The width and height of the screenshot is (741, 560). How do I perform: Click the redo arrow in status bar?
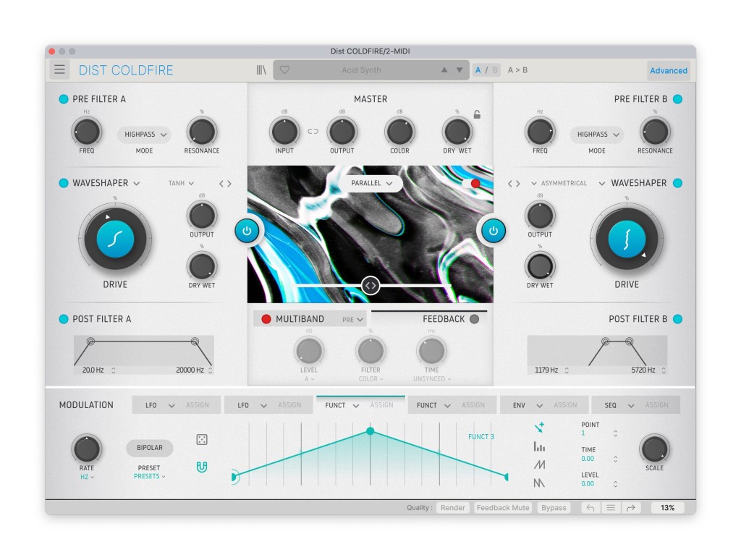[630, 508]
